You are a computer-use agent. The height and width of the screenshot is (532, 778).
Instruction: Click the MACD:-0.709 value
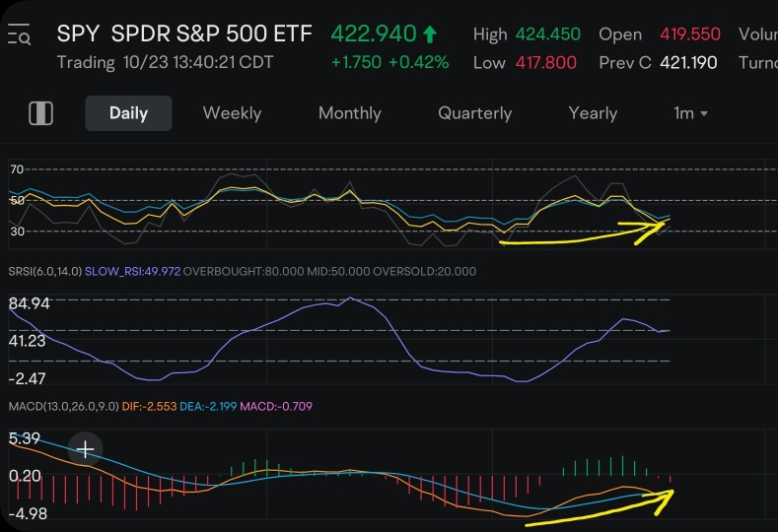point(276,407)
